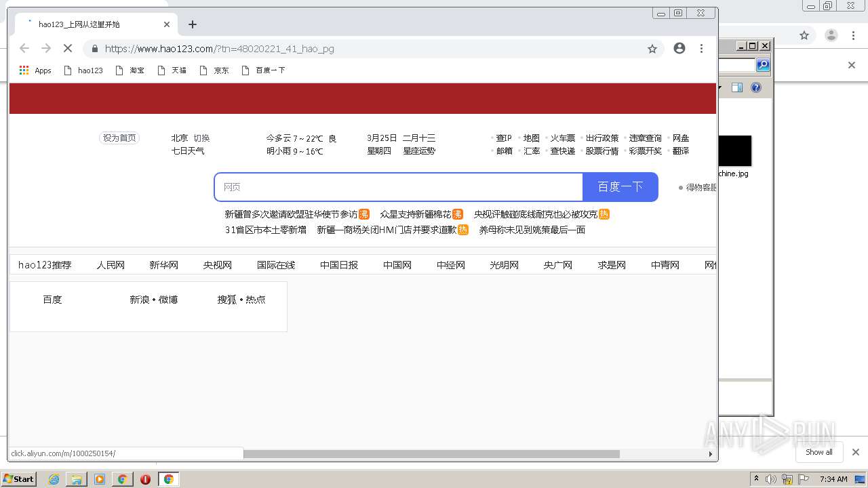The image size is (868, 488).
Task: Open 汇率 link
Action: pos(532,151)
